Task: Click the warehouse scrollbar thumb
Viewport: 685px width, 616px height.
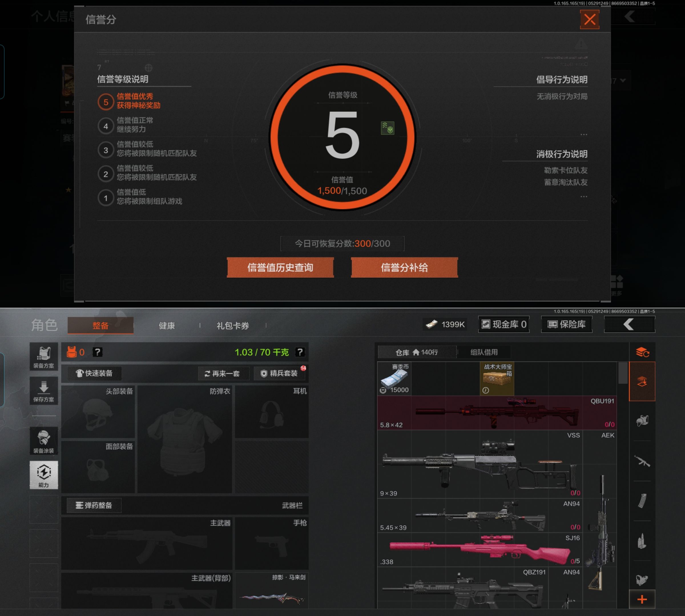Action: click(x=623, y=373)
